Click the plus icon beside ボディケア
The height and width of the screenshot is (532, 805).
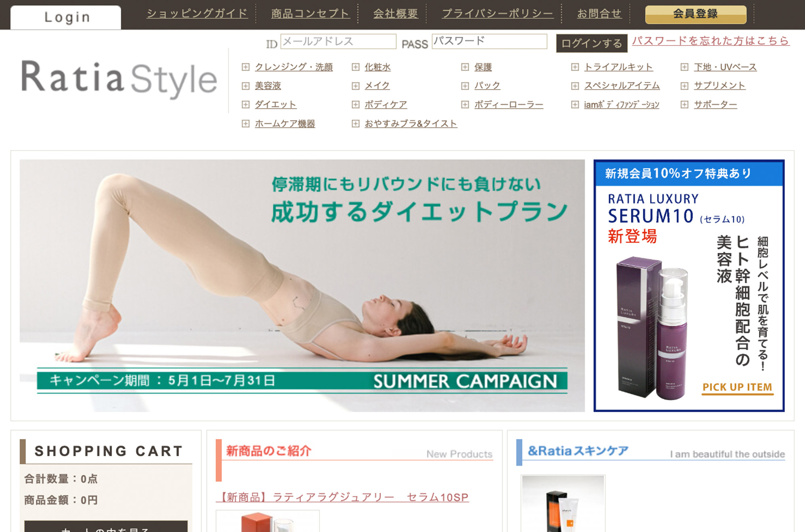coord(355,105)
